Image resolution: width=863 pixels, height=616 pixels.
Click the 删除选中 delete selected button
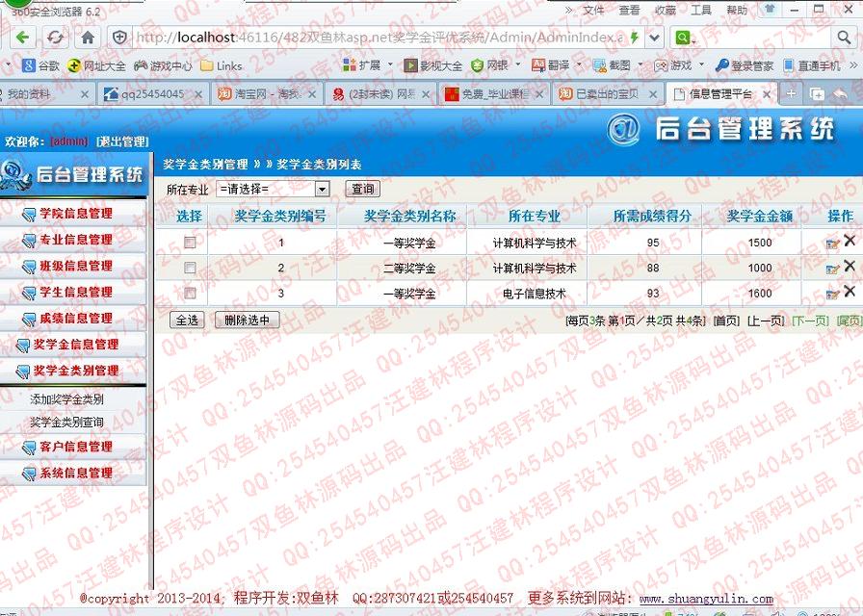pyautogui.click(x=248, y=321)
